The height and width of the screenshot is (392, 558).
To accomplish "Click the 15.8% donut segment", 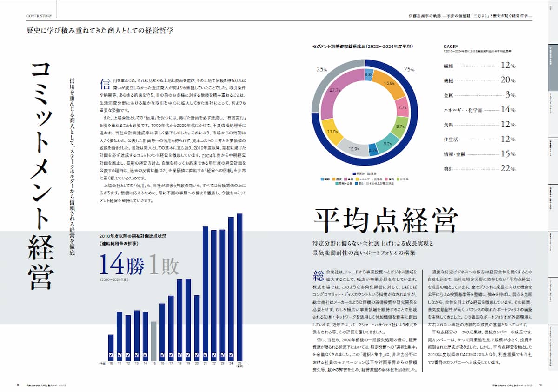I will pos(389,83).
